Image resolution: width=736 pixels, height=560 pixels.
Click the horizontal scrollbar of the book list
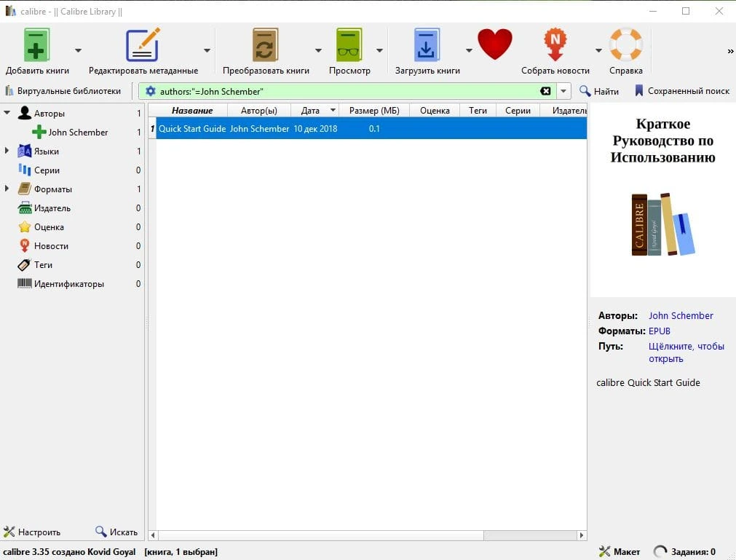click(x=320, y=535)
